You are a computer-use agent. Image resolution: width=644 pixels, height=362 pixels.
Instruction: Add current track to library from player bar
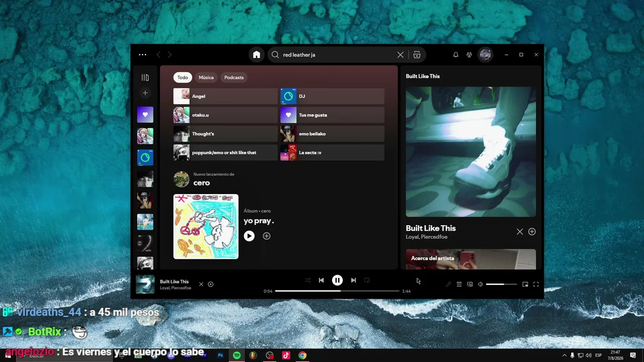click(x=211, y=285)
